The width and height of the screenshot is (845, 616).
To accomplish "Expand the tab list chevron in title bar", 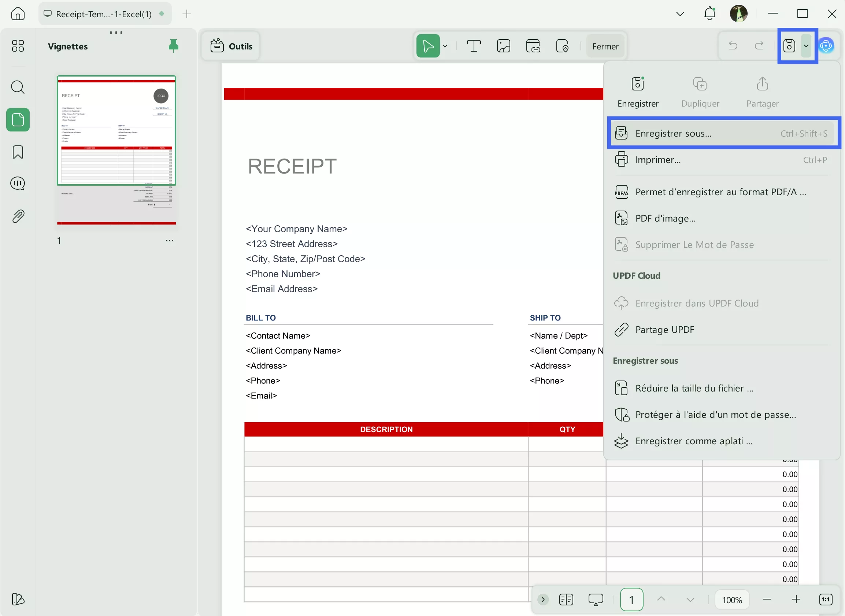I will pos(680,14).
